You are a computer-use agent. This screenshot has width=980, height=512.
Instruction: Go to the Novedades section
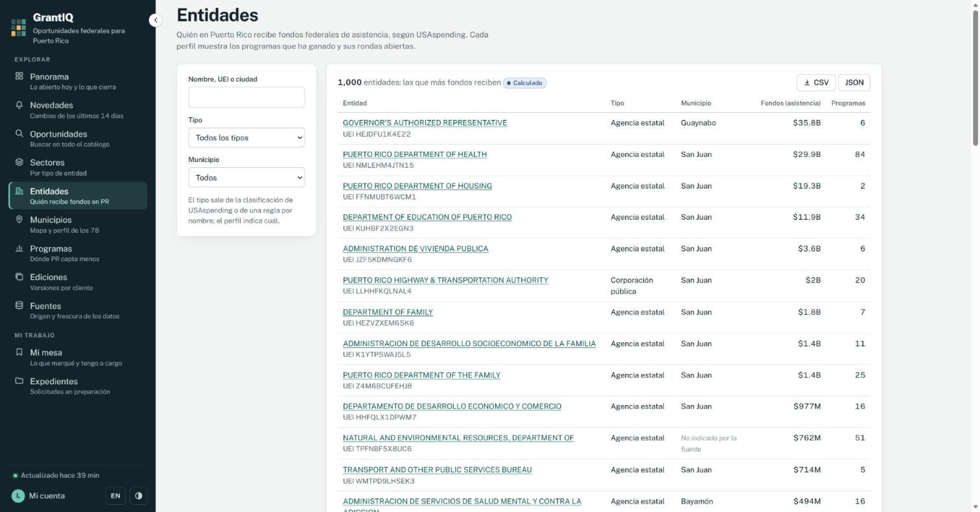pos(78,110)
